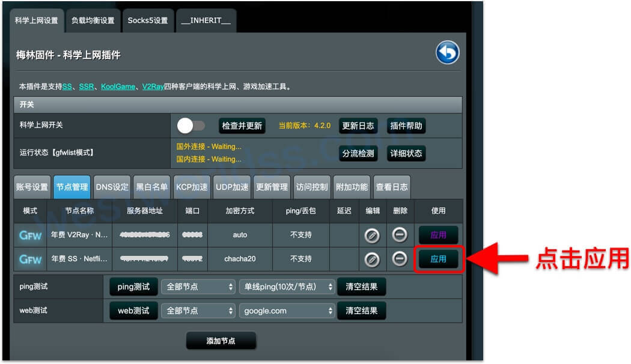The height and width of the screenshot is (364, 631).
Task: Open the 全部节点 dropdown in web测试 row
Action: (198, 311)
